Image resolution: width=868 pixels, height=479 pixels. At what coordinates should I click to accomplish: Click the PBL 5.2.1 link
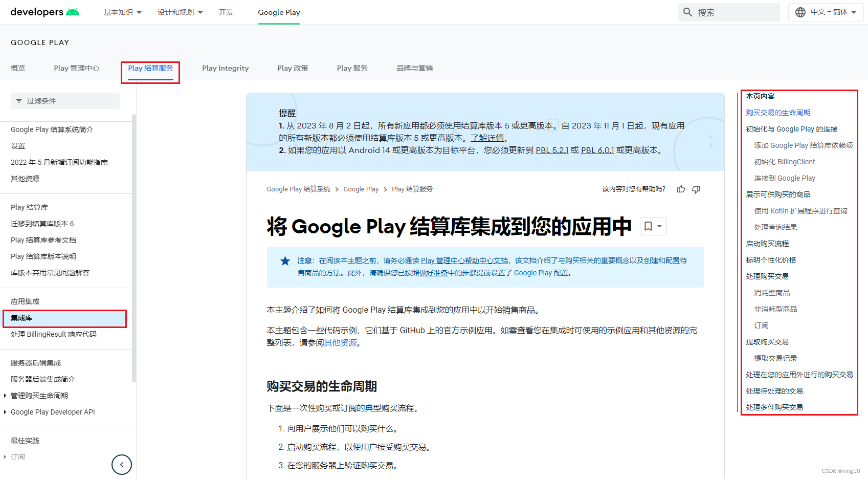[x=552, y=150]
